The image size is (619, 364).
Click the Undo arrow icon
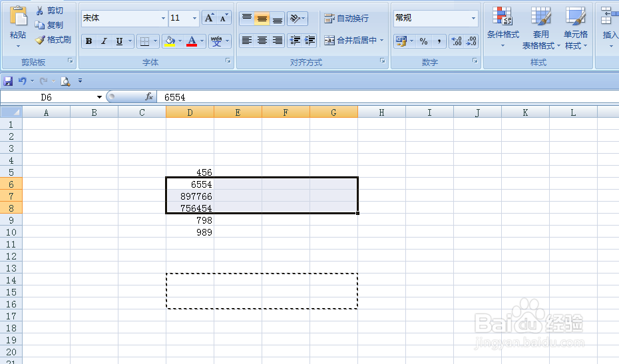coord(22,81)
